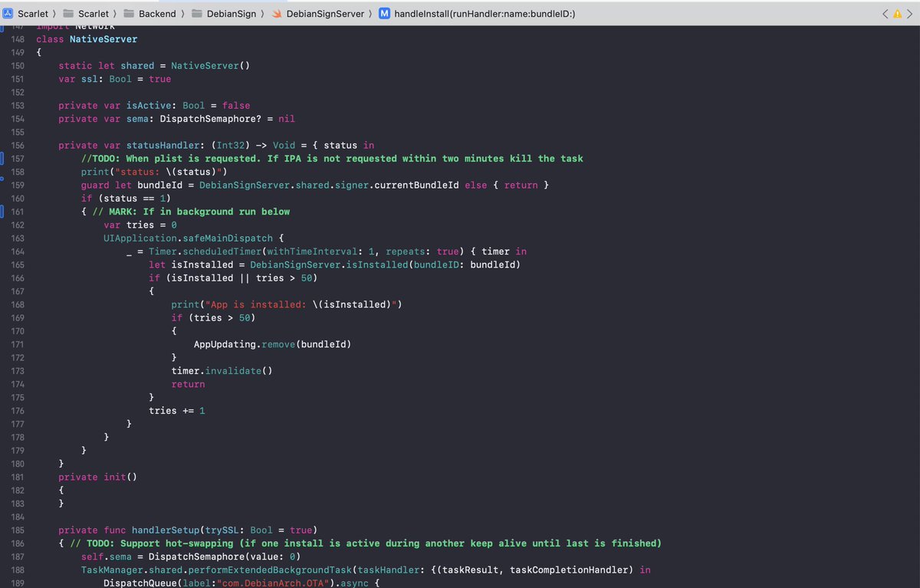Viewport: 920px width, 588px height.
Task: Click the print status statement
Action: [x=154, y=172]
